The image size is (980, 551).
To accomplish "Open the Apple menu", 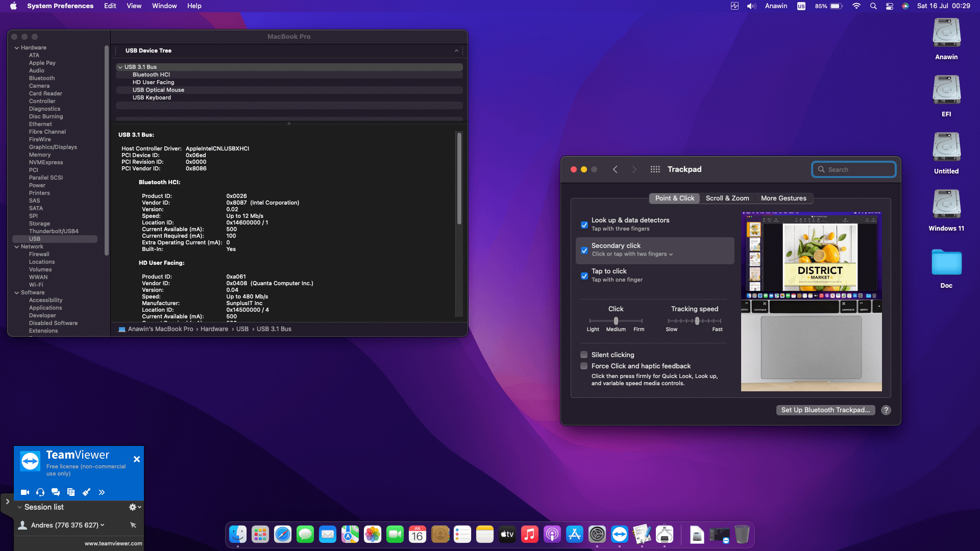I will (x=14, y=6).
